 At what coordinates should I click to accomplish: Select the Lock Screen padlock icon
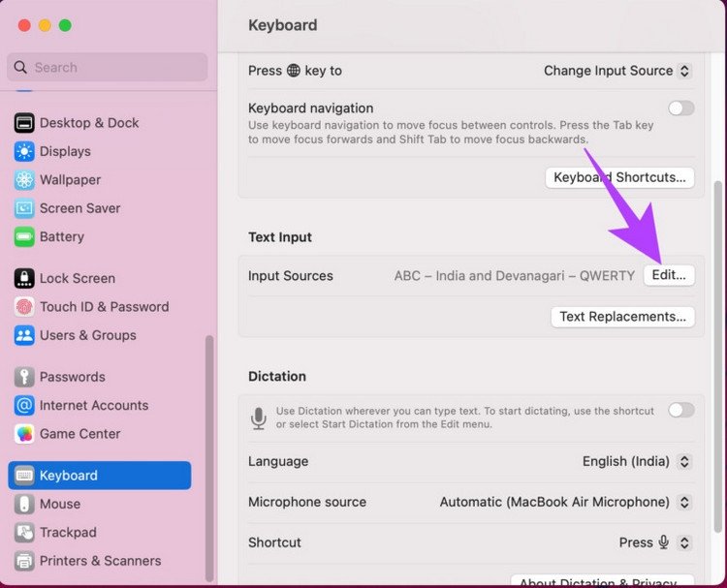24,278
